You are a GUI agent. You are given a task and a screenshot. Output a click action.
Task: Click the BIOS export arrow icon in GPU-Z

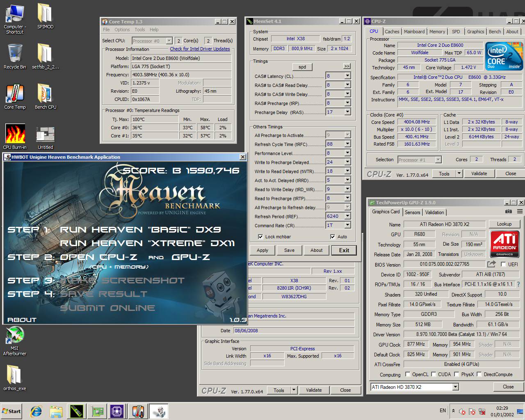pyautogui.click(x=491, y=264)
